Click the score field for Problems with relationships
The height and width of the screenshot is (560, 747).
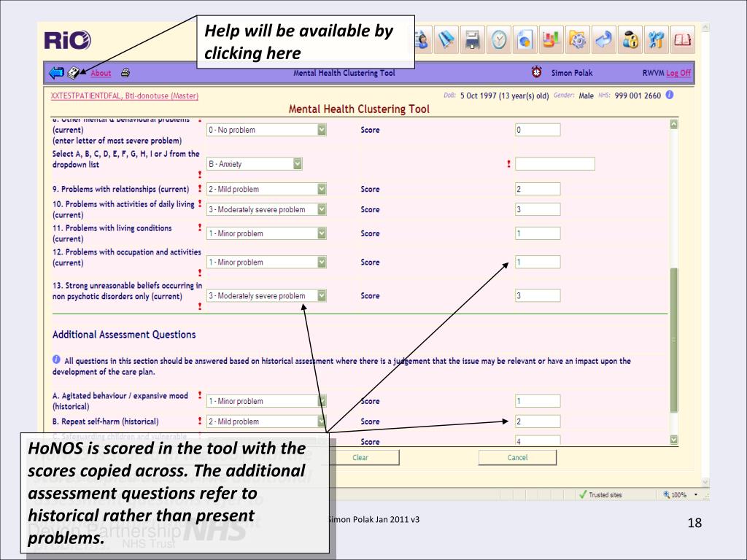click(x=538, y=189)
